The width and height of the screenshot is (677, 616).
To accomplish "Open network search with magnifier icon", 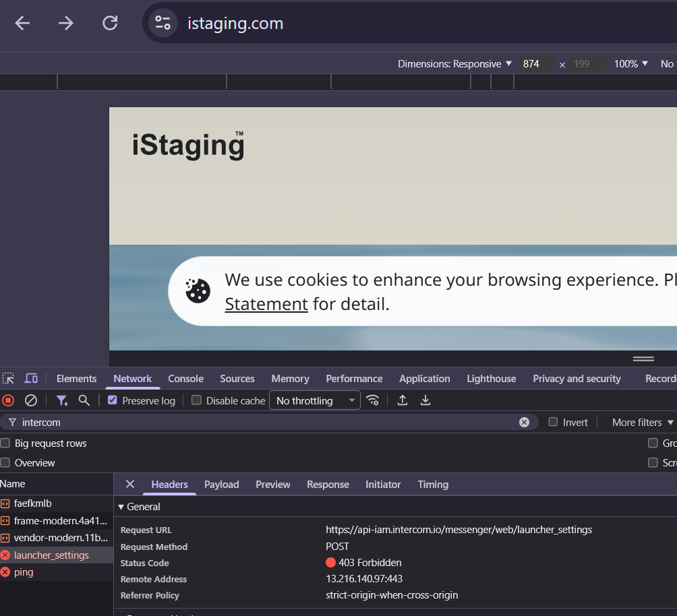I will click(84, 400).
